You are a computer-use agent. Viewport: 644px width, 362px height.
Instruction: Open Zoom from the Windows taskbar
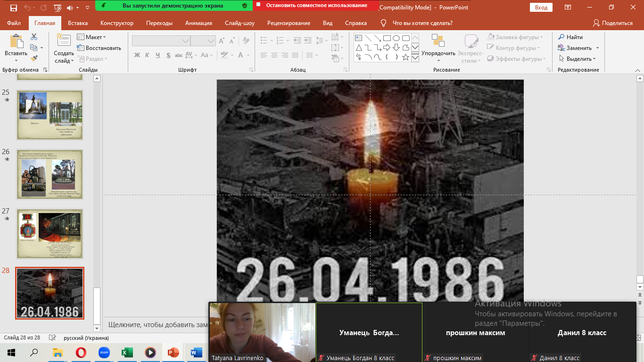coord(104,352)
